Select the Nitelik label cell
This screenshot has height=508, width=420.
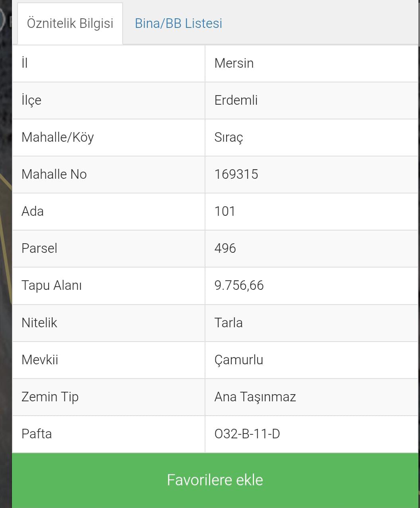click(109, 323)
